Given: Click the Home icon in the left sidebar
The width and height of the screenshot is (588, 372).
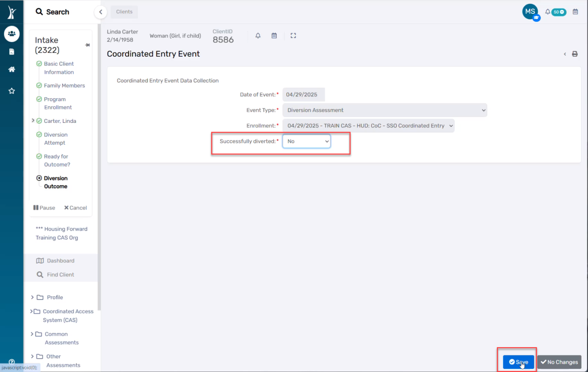Looking at the screenshot, I should pyautogui.click(x=11, y=69).
